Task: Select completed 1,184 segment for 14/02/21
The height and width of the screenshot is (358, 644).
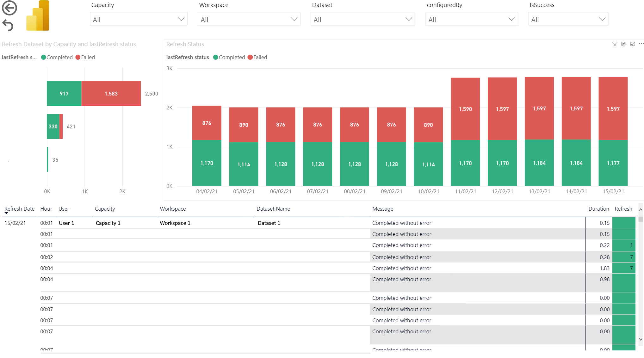Action: point(576,163)
